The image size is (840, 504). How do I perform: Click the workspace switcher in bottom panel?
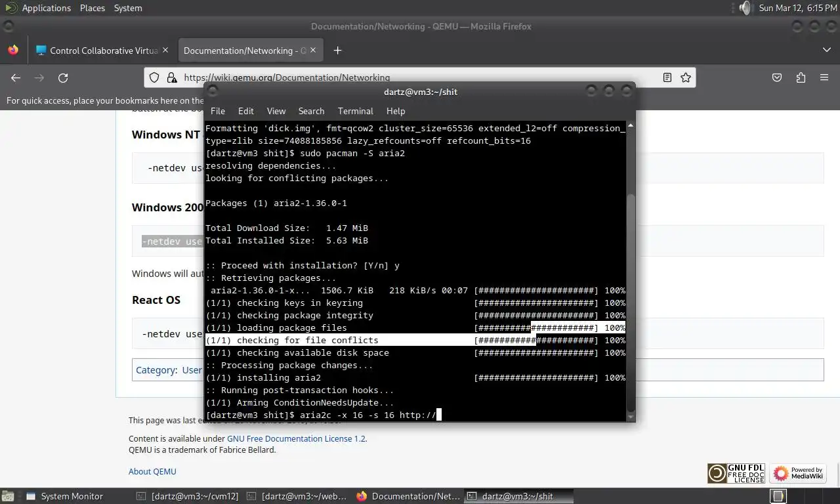tap(778, 496)
